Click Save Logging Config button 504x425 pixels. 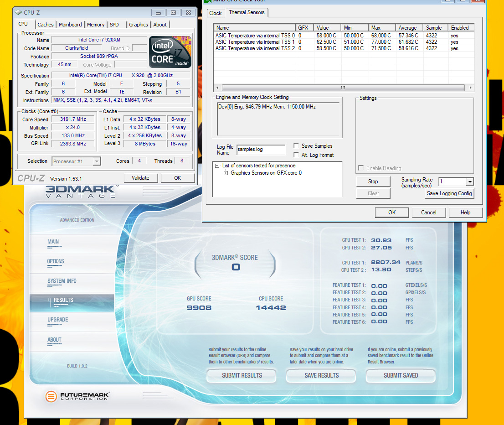pos(449,193)
